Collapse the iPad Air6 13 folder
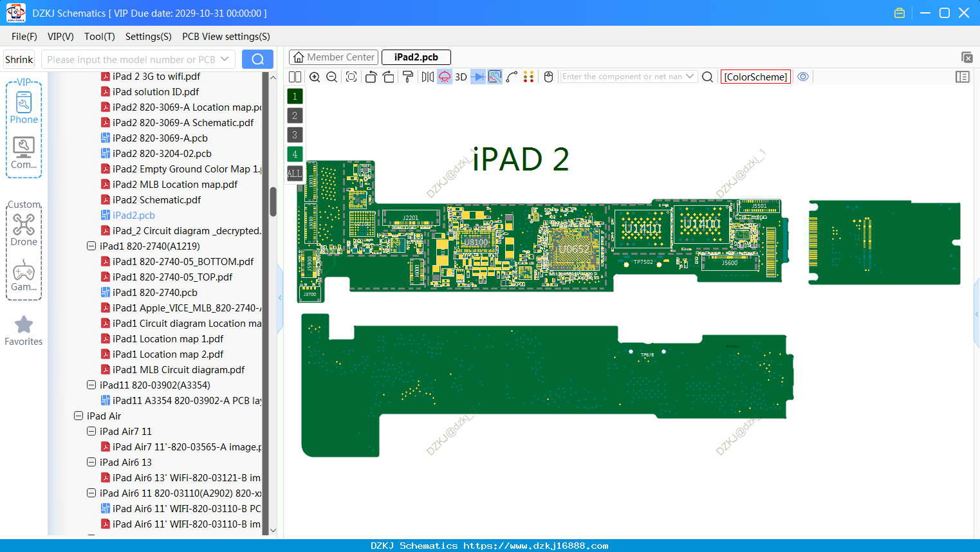 (91, 462)
